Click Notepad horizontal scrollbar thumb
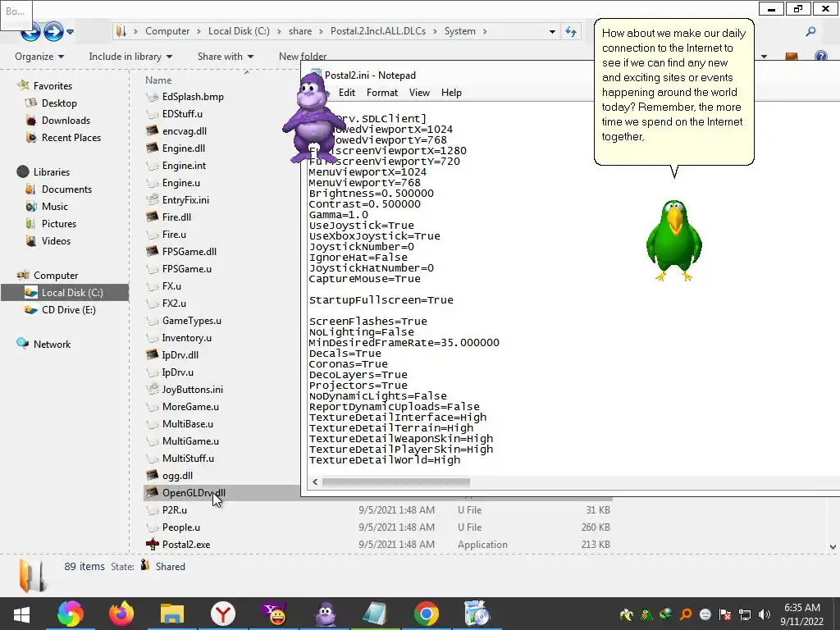This screenshot has height=630, width=840. [396, 482]
